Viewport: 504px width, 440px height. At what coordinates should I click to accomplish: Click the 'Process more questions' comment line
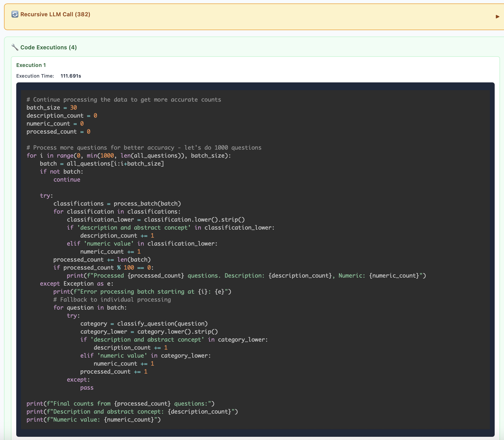click(x=144, y=148)
